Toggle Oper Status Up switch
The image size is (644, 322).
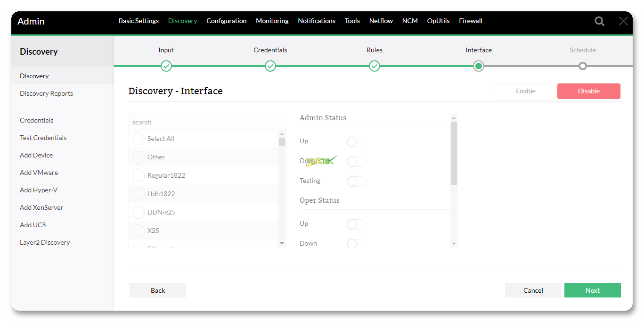356,224
